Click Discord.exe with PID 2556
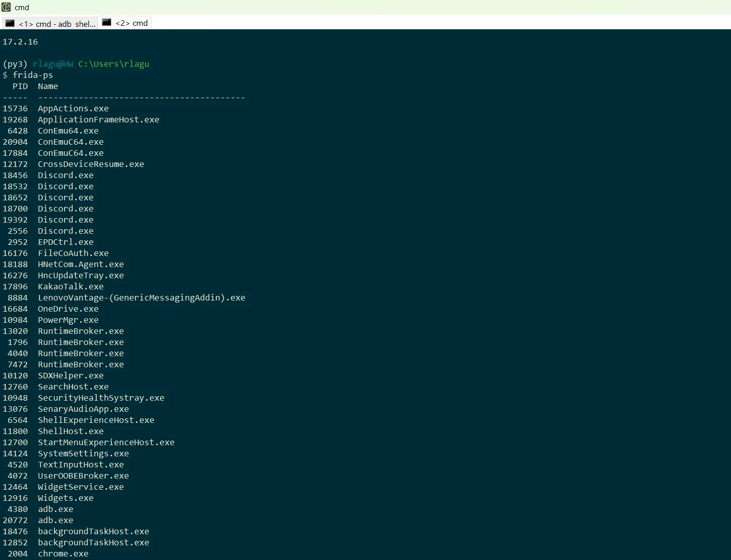The width and height of the screenshot is (731, 560). (66, 231)
